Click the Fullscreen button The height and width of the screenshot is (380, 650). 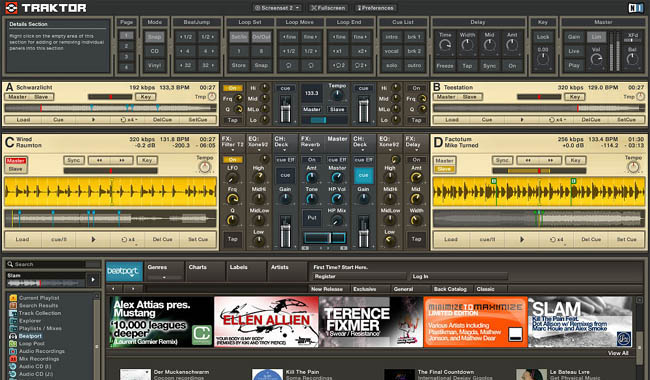tap(328, 8)
